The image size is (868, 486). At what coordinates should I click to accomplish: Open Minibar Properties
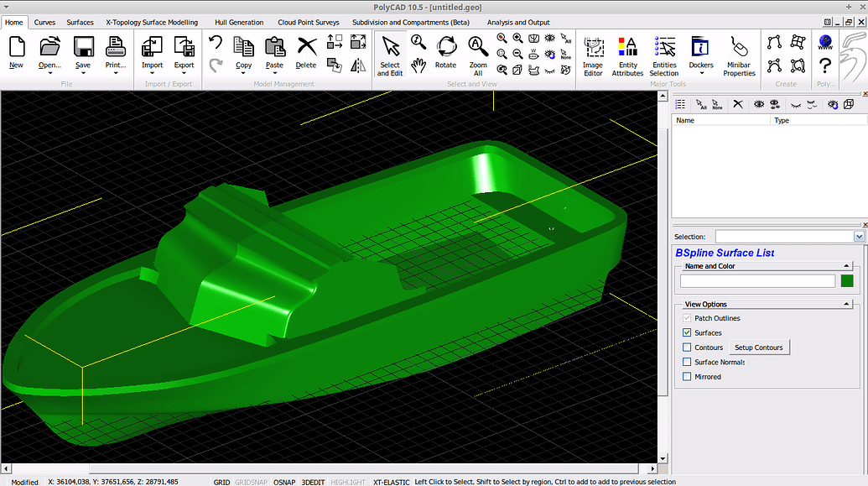739,55
